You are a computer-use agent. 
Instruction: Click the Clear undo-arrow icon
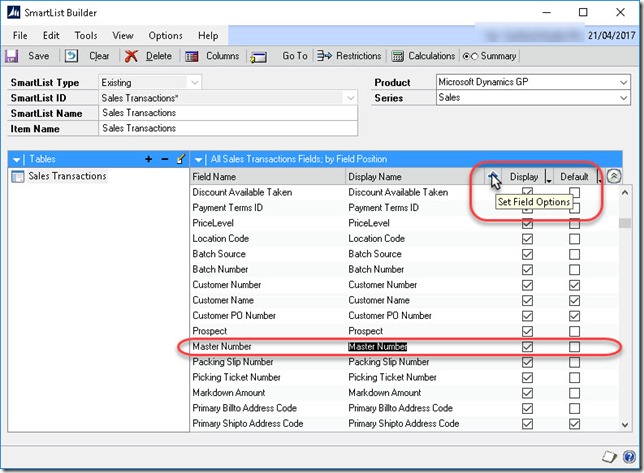point(71,55)
